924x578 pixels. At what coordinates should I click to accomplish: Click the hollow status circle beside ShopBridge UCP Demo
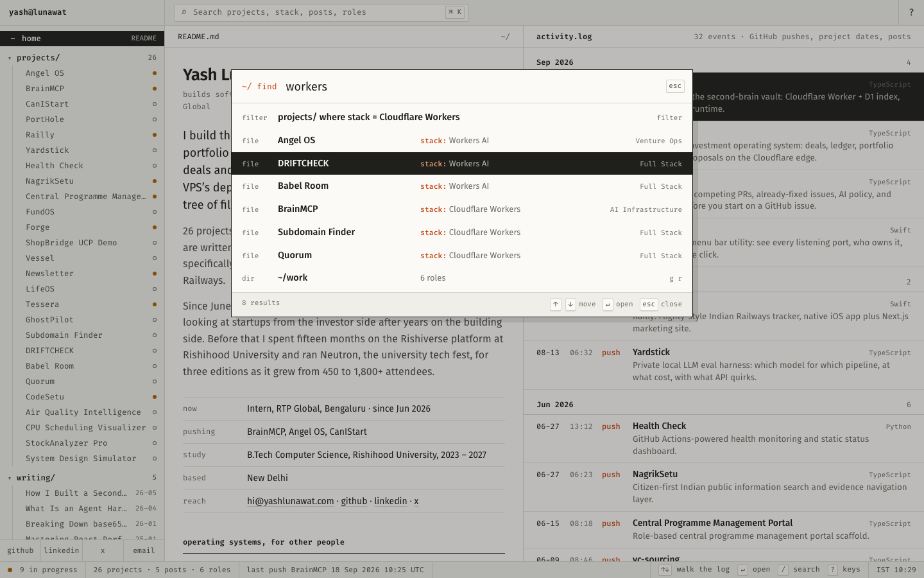(155, 243)
